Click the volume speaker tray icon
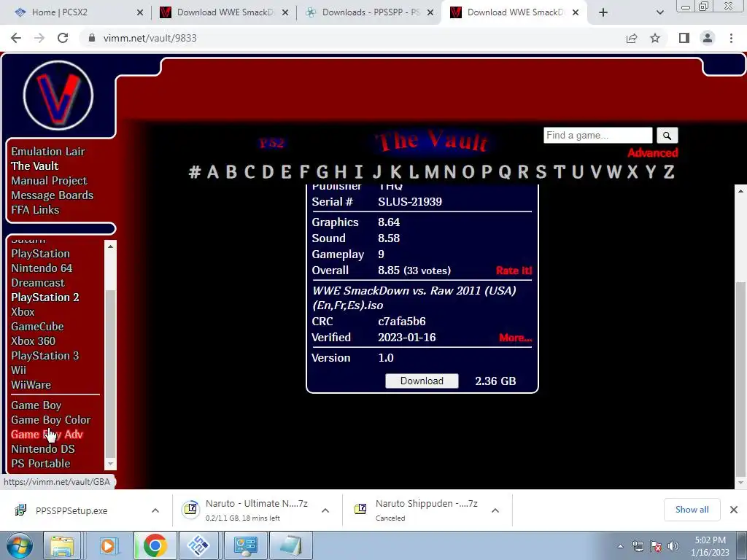 tap(673, 546)
